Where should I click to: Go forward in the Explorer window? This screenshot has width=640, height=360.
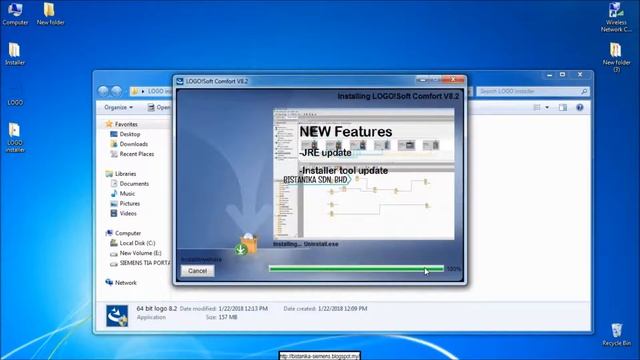tap(117, 91)
